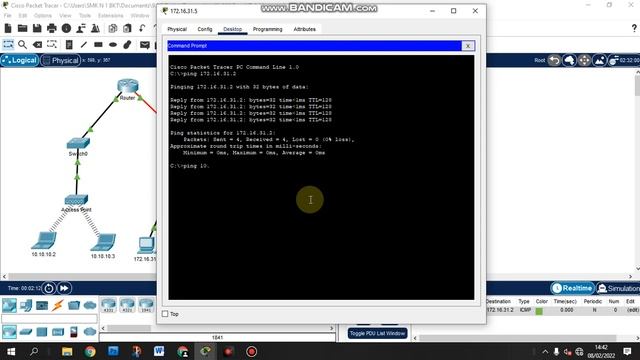The width and height of the screenshot is (640, 360).
Task: Click the Toggle PDU List Window button
Action: click(377, 333)
